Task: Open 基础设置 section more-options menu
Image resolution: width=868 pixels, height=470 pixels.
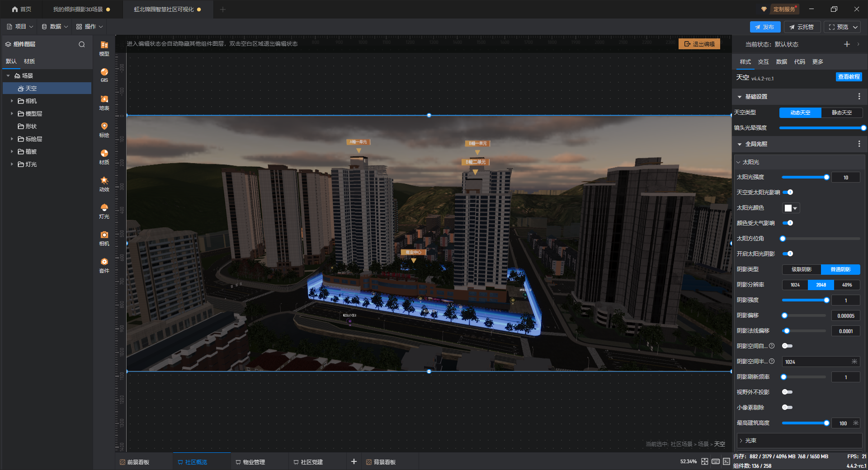Action: [859, 96]
